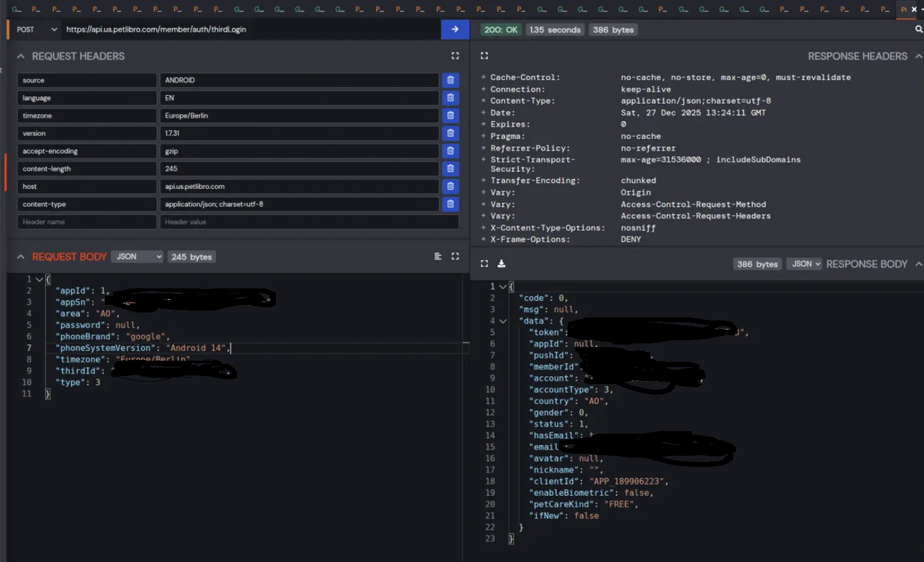
Task: Fold the JSON root on request body line 1
Action: (38, 279)
